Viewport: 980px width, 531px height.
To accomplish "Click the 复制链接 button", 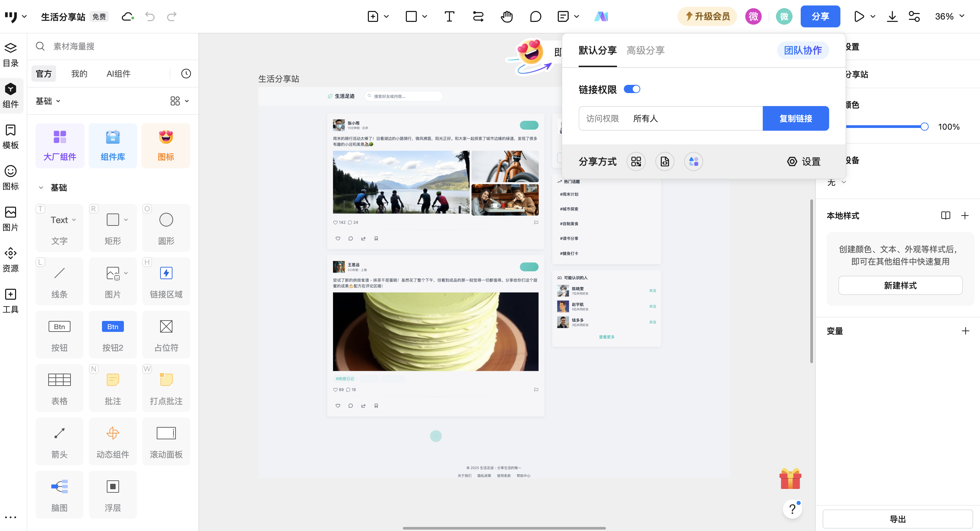I will click(x=796, y=118).
